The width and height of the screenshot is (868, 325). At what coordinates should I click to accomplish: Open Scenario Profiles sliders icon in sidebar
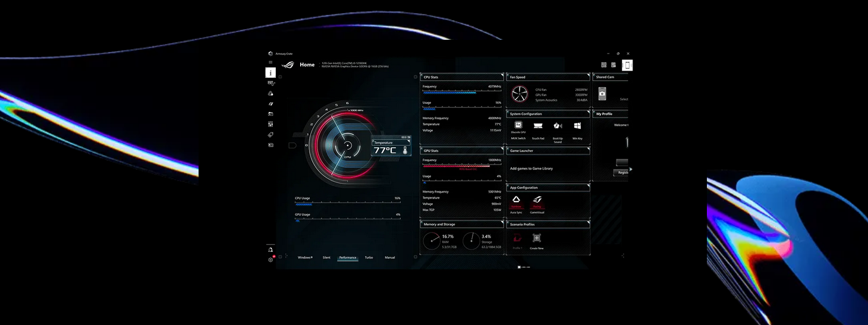pyautogui.click(x=271, y=124)
